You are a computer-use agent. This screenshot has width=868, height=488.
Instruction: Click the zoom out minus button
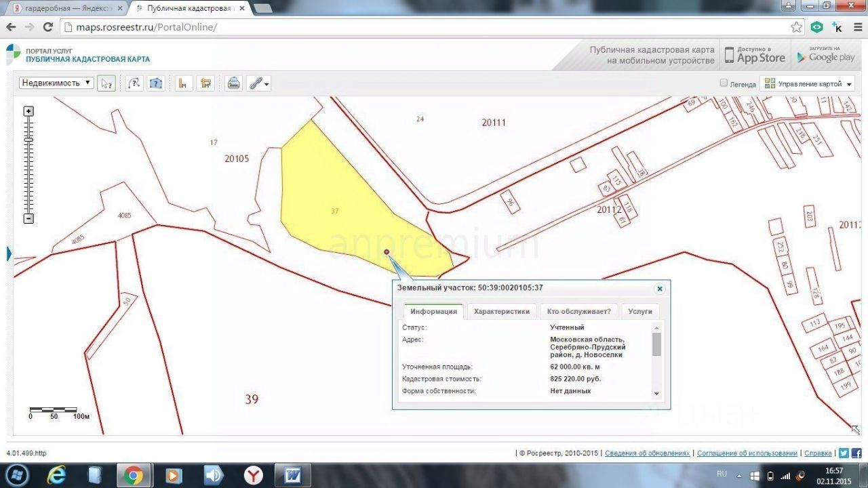28,218
